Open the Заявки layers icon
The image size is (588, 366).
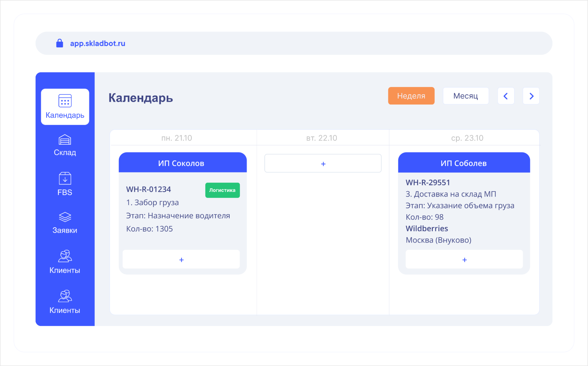(65, 217)
